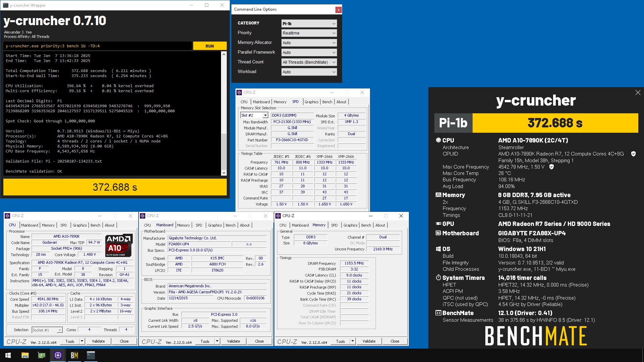
Task: Click Close in CPU-Z Mainboard window
Action: click(x=259, y=341)
